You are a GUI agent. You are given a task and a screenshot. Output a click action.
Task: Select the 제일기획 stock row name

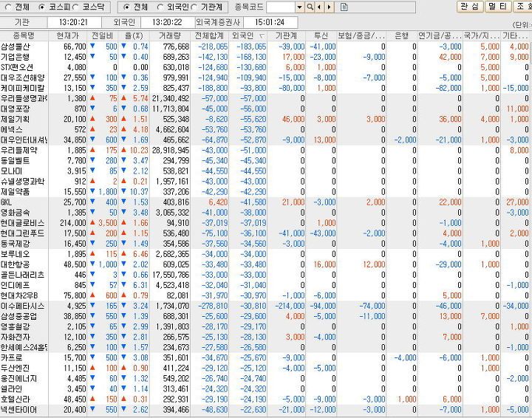16,120
